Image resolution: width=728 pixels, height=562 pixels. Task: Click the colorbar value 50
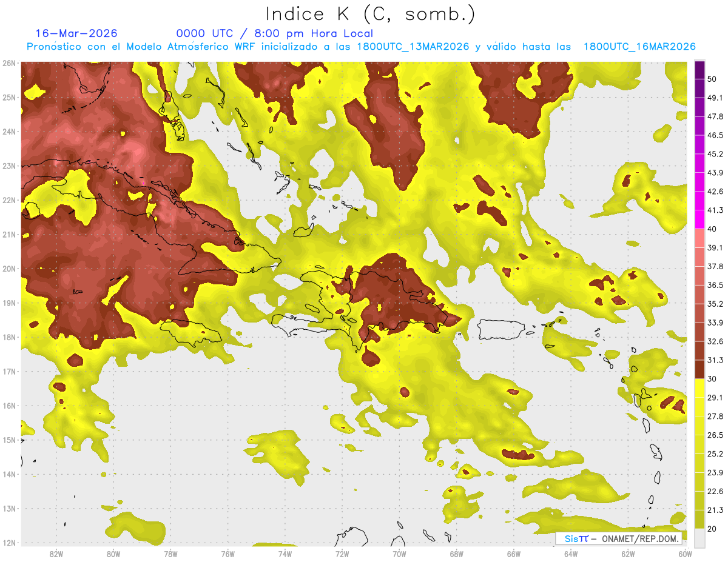713,79
